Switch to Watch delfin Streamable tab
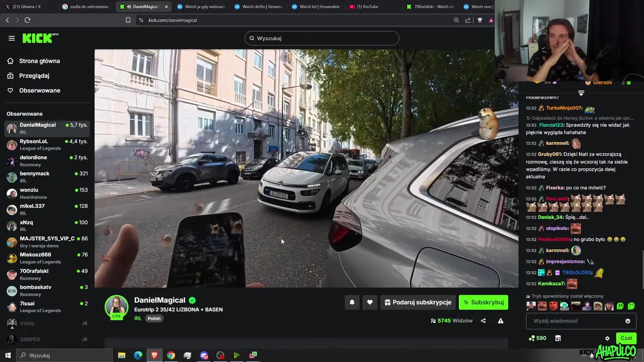 pyautogui.click(x=258, y=7)
